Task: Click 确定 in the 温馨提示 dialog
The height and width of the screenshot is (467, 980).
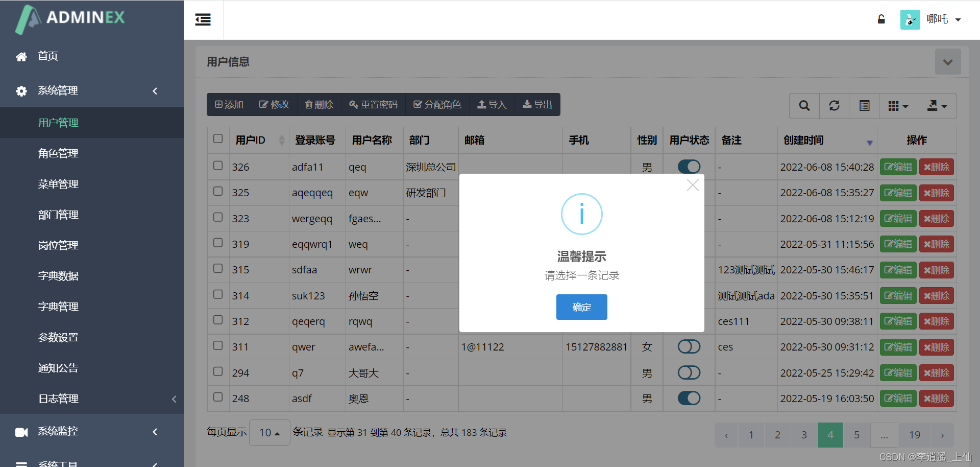Action: [x=582, y=307]
